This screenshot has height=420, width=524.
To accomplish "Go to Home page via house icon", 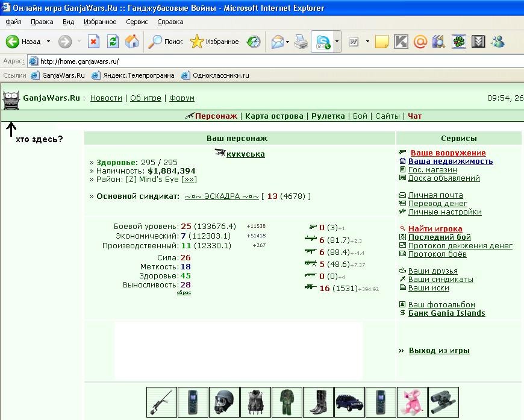I will click(132, 42).
